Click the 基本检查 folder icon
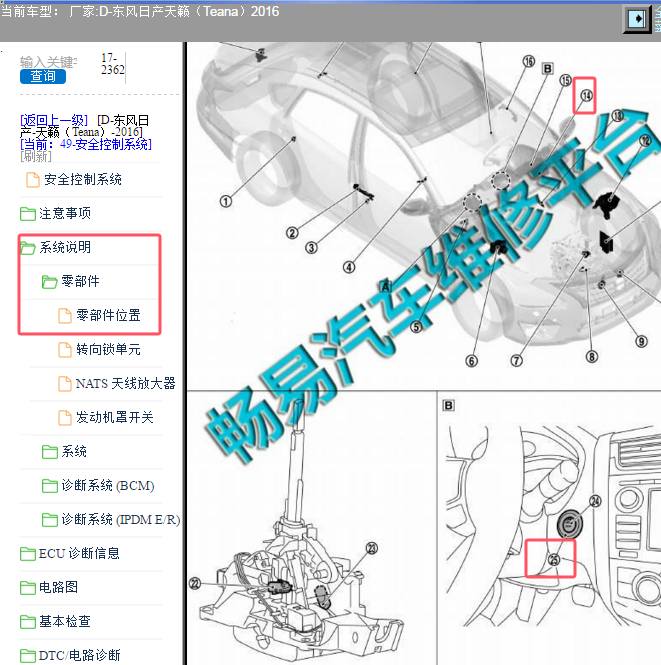 28,621
